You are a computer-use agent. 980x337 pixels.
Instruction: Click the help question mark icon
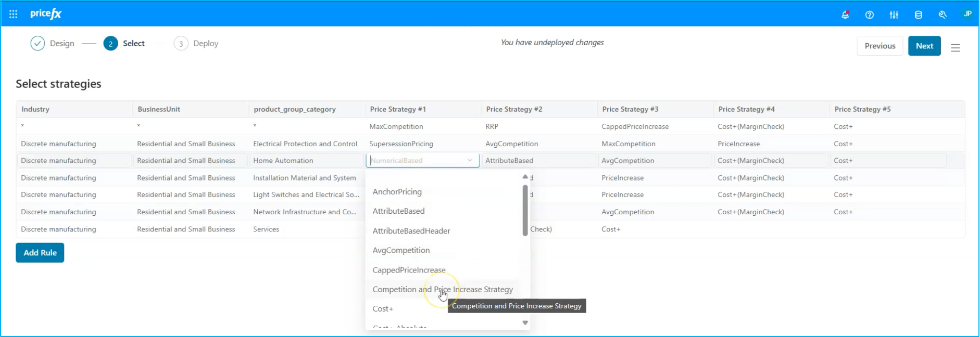(869, 15)
